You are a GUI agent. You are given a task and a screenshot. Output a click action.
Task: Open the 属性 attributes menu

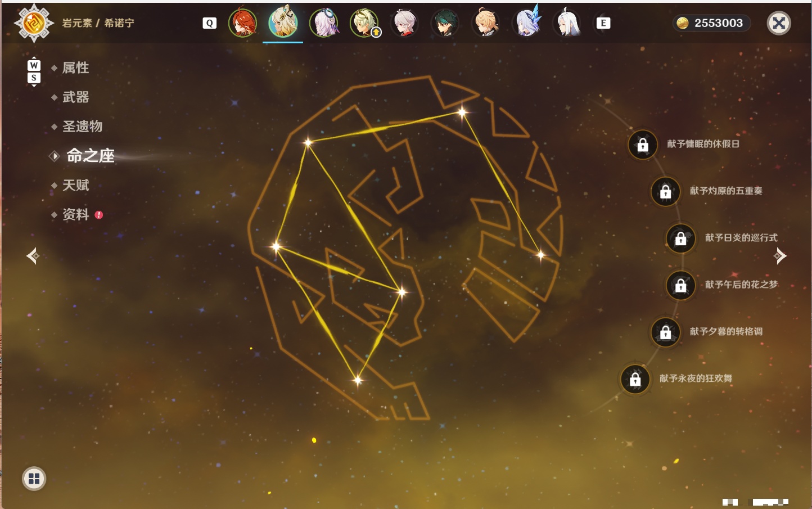click(75, 68)
